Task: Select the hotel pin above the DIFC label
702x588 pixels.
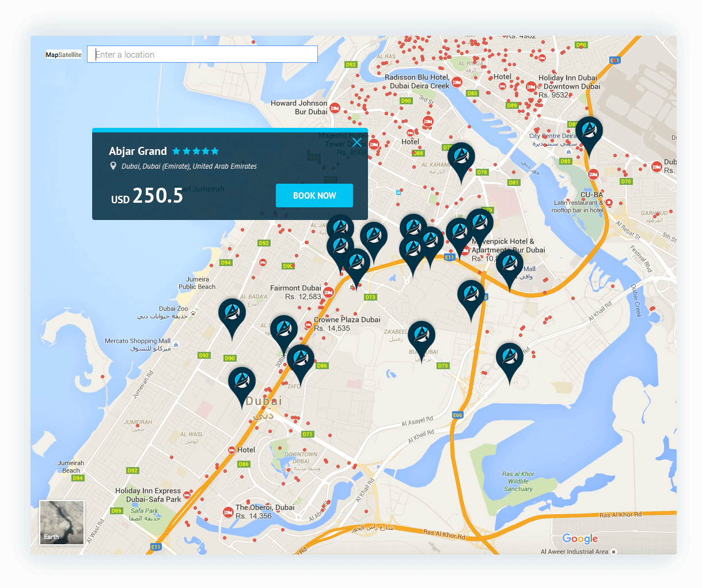Action: click(301, 364)
